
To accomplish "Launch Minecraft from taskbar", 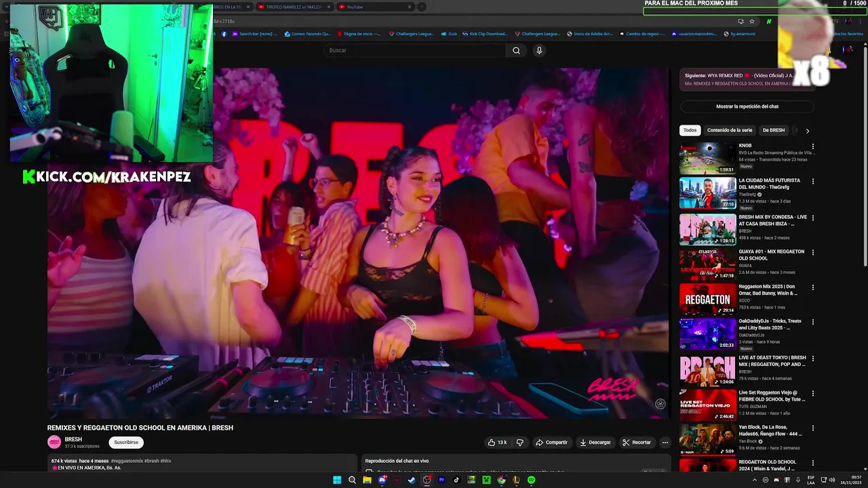I will 486,480.
